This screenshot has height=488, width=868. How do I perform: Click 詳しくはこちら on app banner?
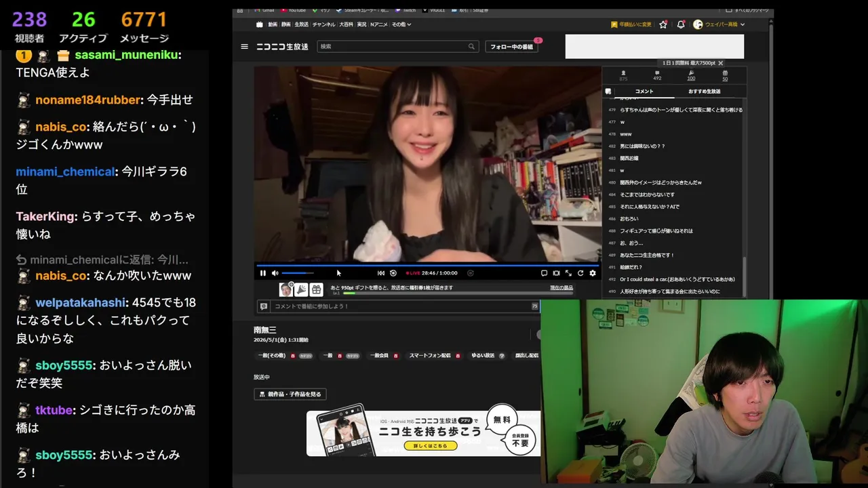coord(430,446)
